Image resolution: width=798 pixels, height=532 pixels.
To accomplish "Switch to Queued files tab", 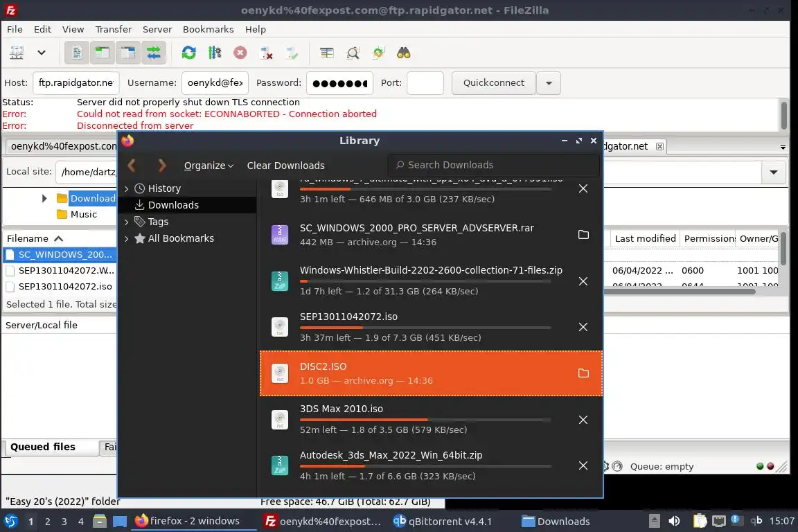I will point(51,447).
